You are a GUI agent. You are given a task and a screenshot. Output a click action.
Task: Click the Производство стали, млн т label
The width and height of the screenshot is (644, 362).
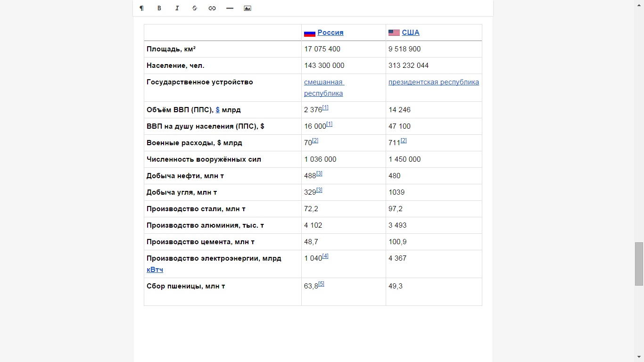tap(196, 209)
